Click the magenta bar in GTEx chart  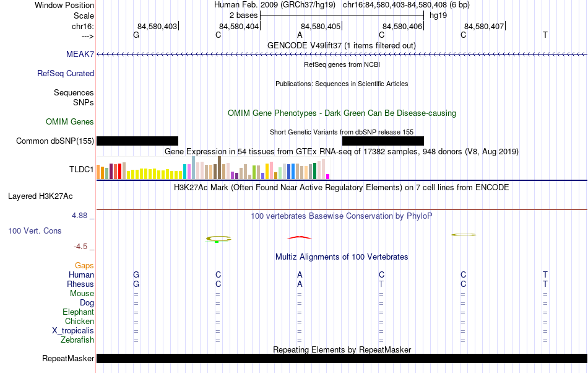[x=328, y=177]
